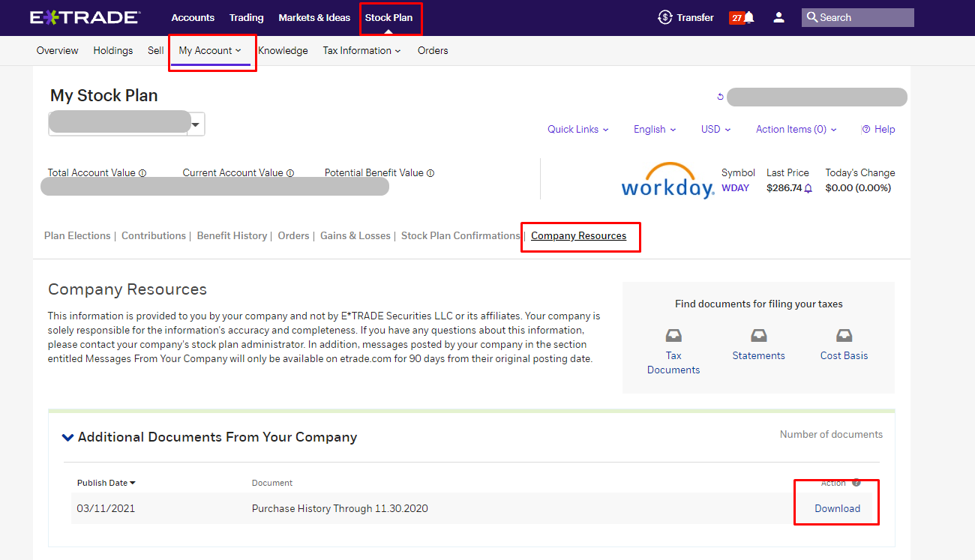Open the Company Resources link

(578, 235)
